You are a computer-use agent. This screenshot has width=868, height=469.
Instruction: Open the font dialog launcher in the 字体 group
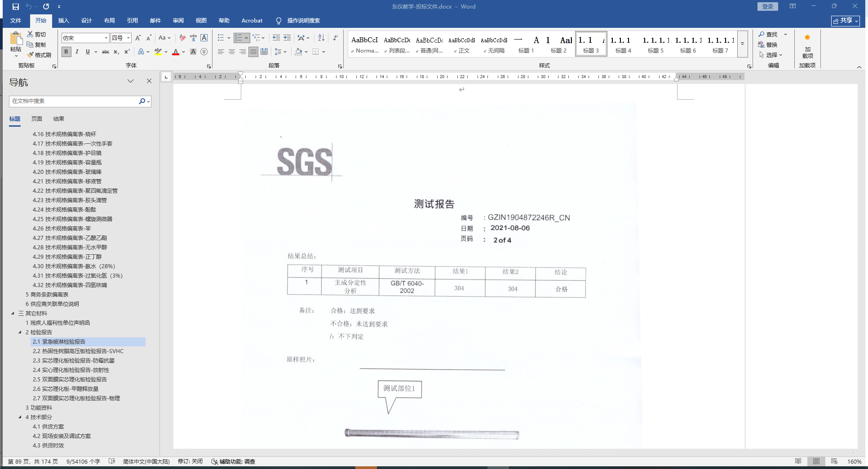tap(208, 66)
